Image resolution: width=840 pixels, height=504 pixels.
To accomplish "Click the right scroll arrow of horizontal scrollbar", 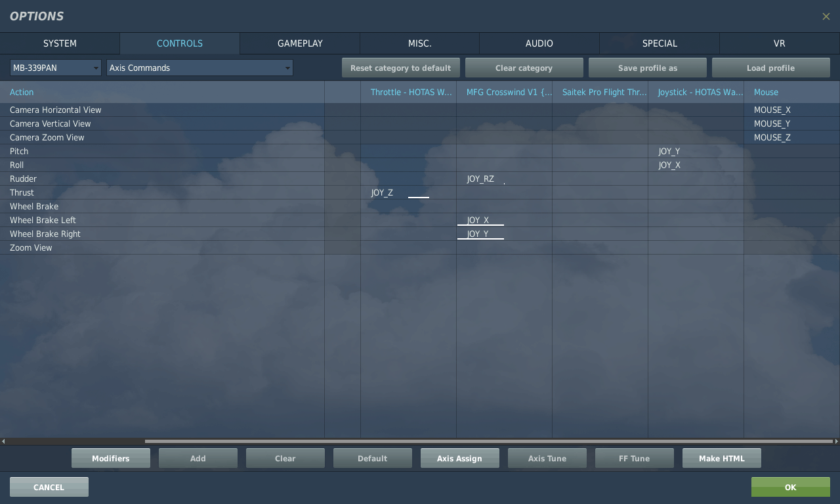I will 836,442.
